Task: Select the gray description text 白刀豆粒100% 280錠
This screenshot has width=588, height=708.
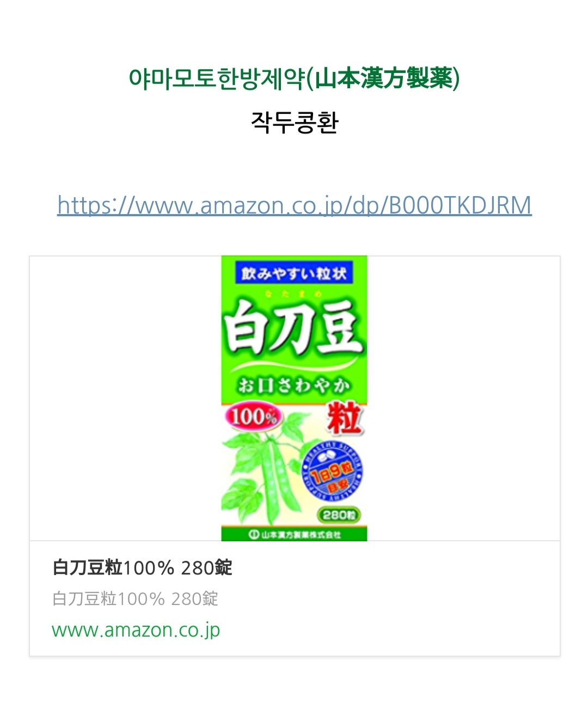Action: click(x=135, y=599)
